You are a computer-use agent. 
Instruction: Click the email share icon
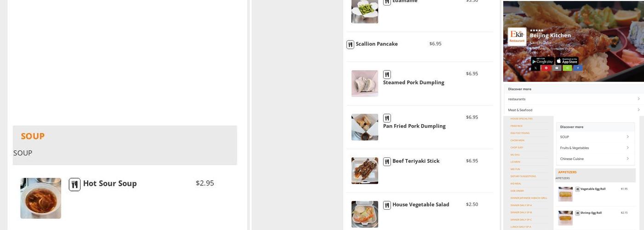click(557, 68)
